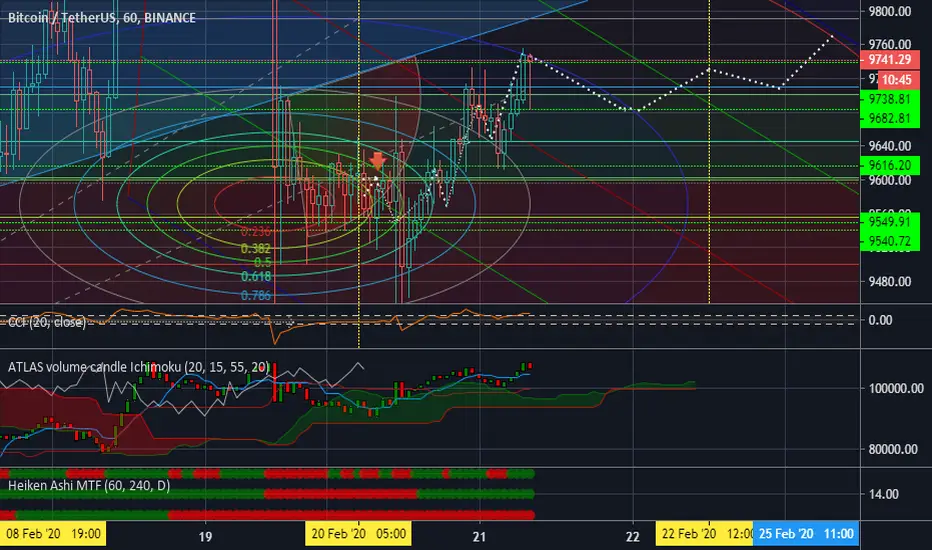Click the 9800.00 price axis value
This screenshot has width=932, height=550.
tap(889, 11)
